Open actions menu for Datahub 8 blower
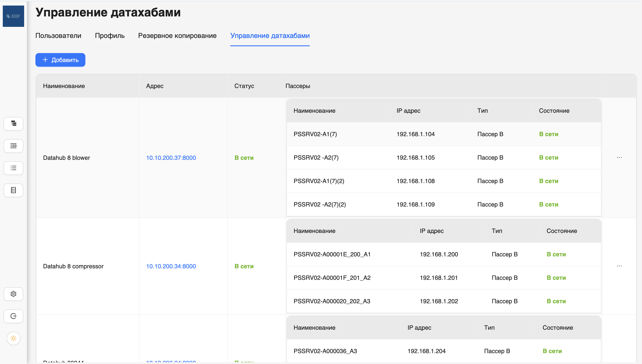Image resolution: width=642 pixels, height=364 pixels. pos(619,157)
